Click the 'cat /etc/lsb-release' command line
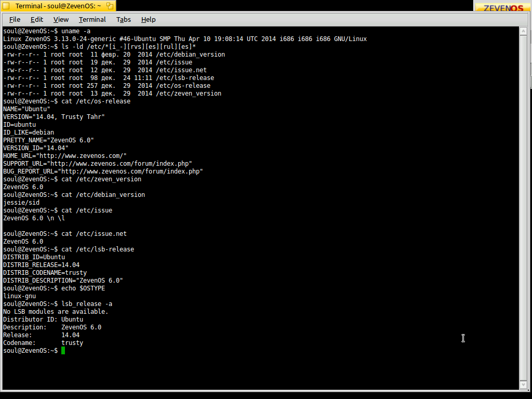This screenshot has width=532, height=399. coord(69,250)
